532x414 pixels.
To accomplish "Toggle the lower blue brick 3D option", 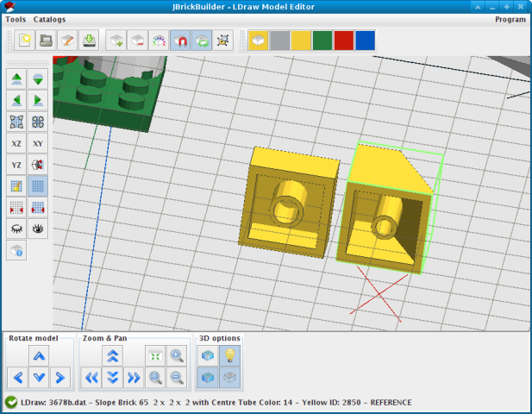I will pyautogui.click(x=208, y=378).
